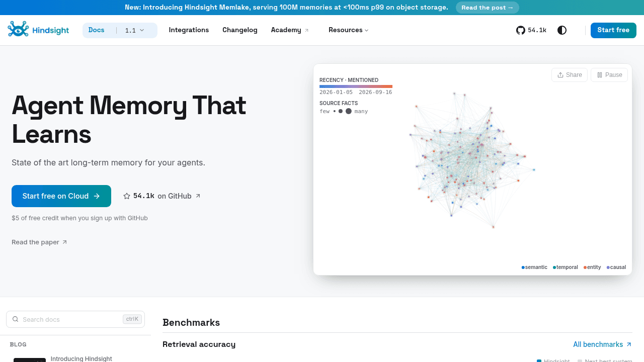Click the ctrl K shortcut badge
Screen dimensions: 644x362
(132, 319)
